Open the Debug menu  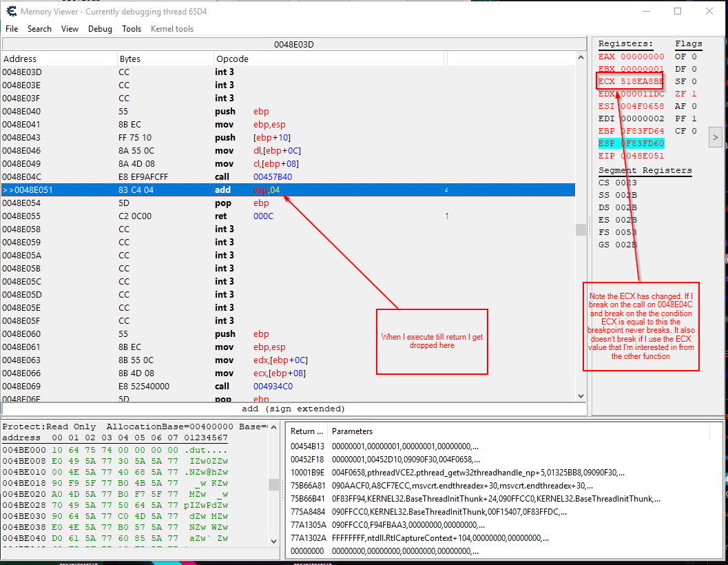[100, 29]
